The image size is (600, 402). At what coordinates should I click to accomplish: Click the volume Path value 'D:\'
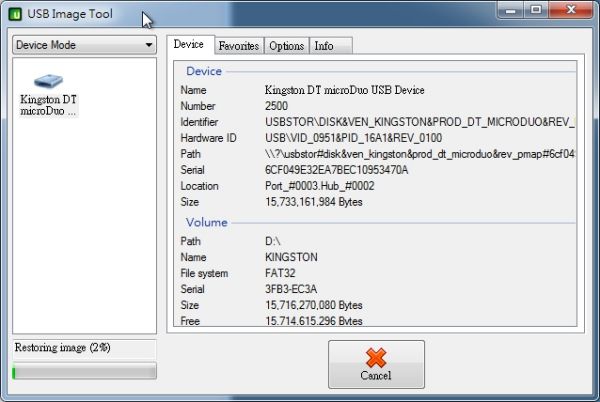[272, 241]
